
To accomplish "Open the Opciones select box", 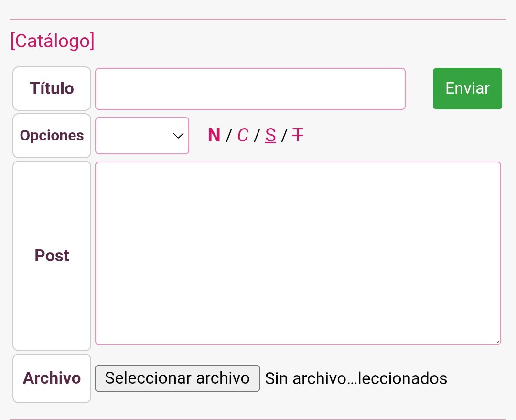I will coord(142,136).
